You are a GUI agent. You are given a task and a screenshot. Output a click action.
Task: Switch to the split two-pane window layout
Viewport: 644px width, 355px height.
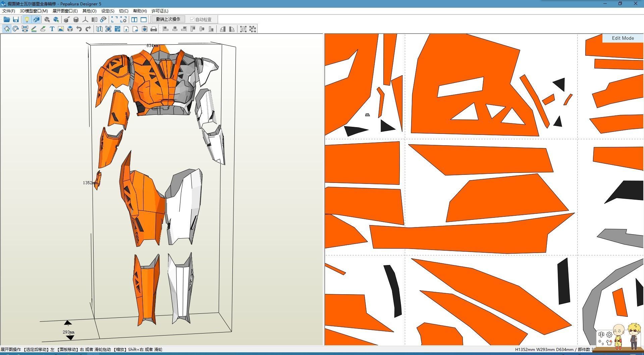(135, 19)
